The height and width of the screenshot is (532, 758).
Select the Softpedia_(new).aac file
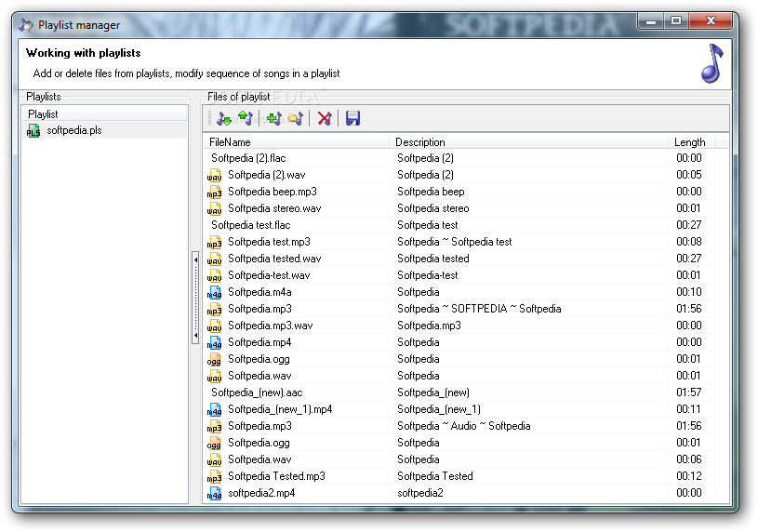257,392
